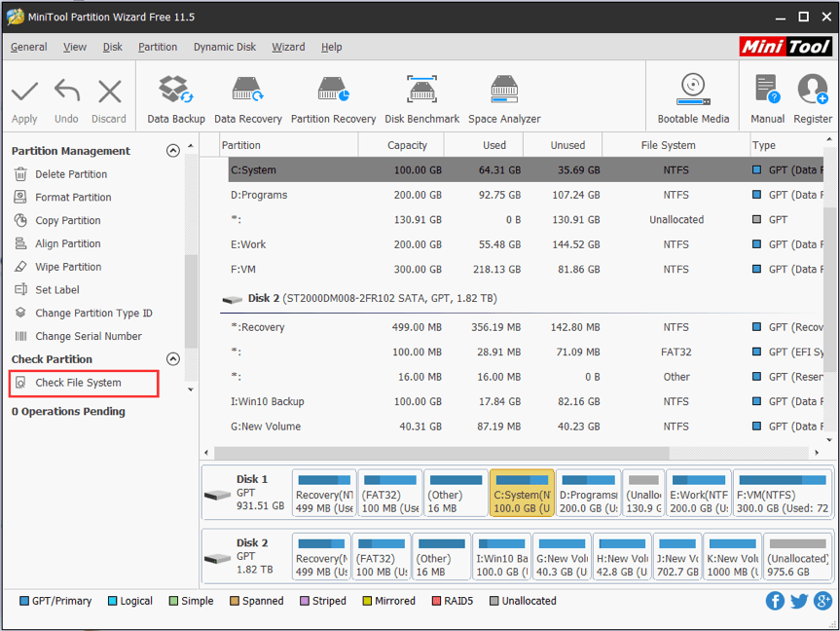Click the Undo arrow icon
Viewport: 840px width, 631px height.
click(x=65, y=95)
